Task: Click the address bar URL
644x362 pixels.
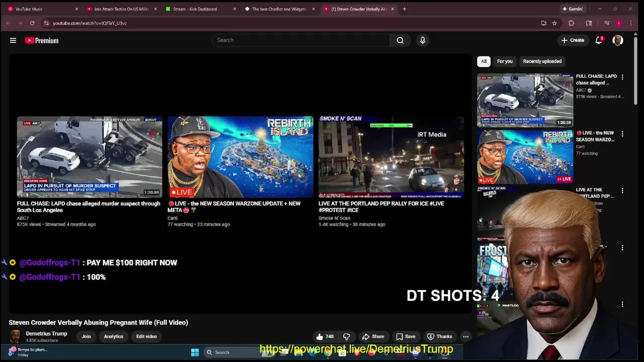Action: pos(90,23)
